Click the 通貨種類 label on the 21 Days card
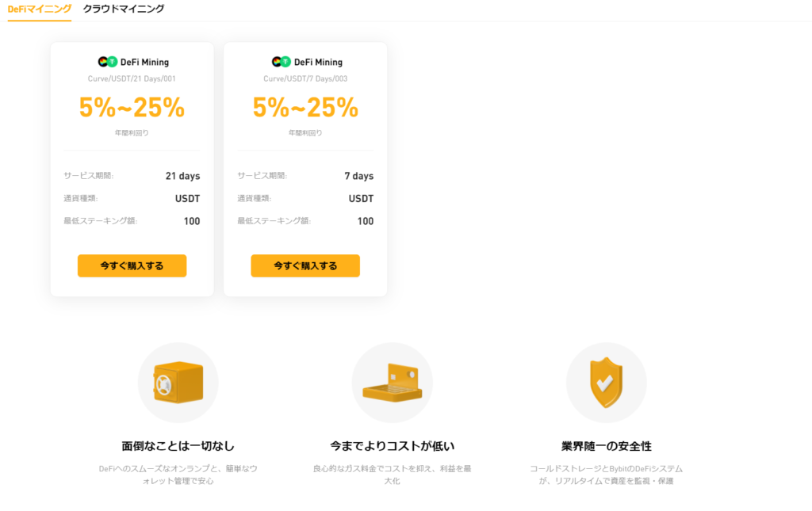 [x=80, y=198]
